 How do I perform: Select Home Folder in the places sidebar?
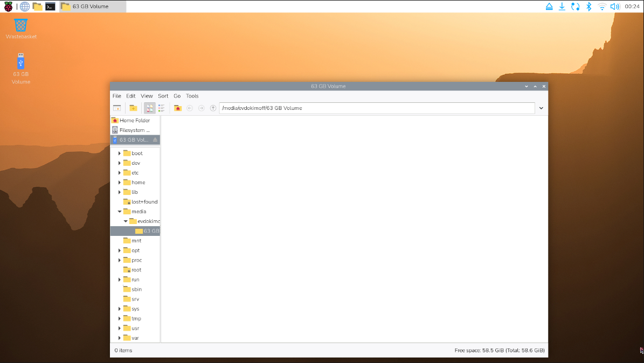tap(134, 121)
